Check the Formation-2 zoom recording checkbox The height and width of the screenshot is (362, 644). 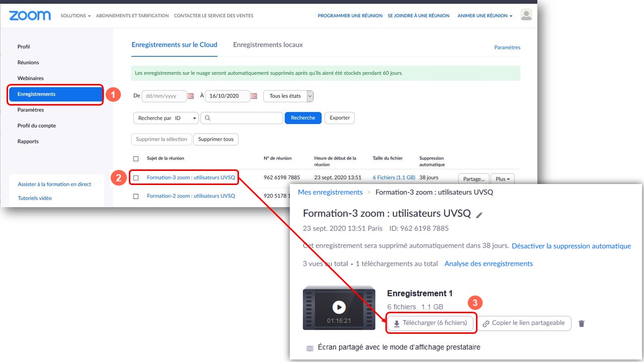136,196
